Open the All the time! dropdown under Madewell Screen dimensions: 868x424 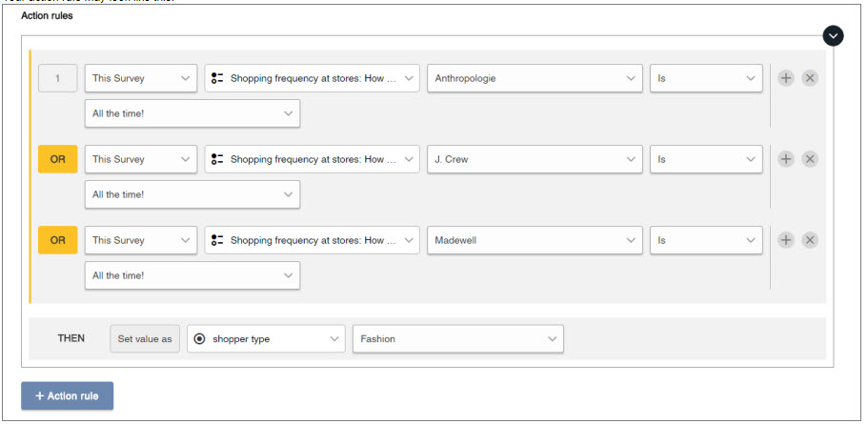[x=192, y=275]
